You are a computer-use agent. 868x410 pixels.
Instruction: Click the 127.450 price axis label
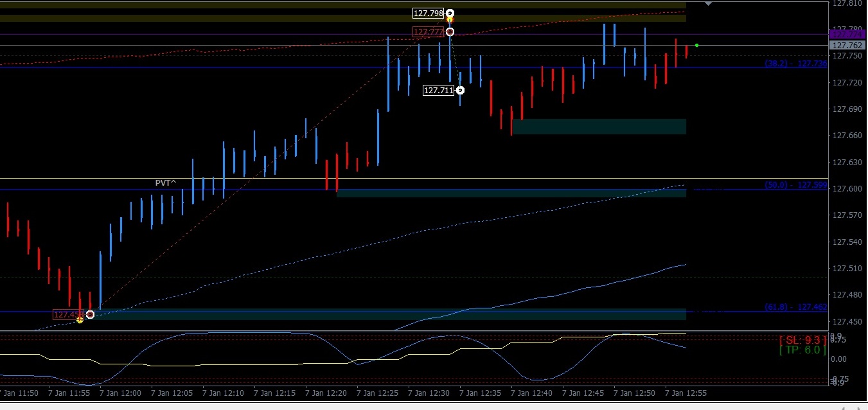(x=847, y=322)
